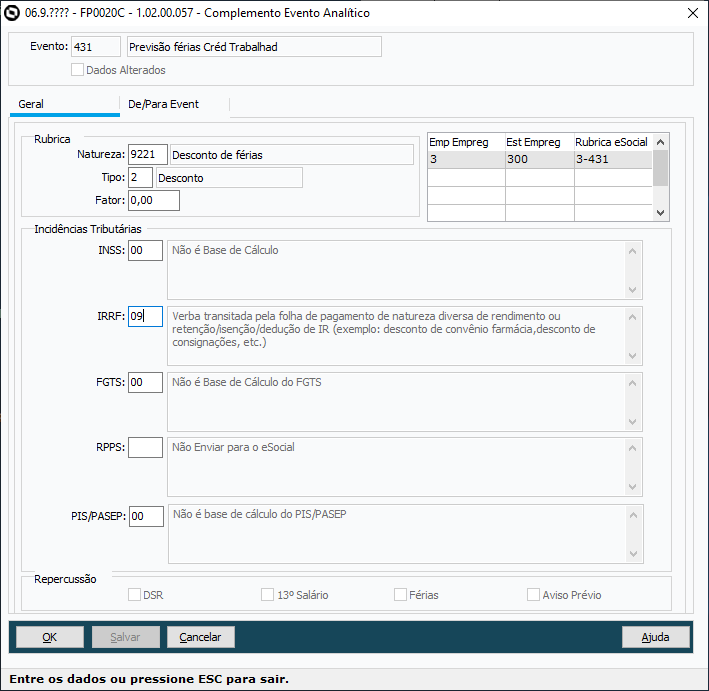
Task: Open help with the Ajuda button
Action: [x=656, y=637]
